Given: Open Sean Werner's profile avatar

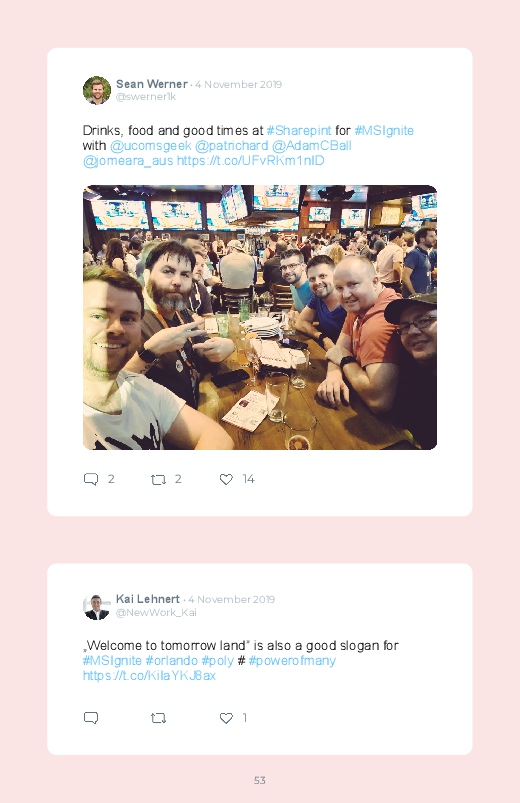Looking at the screenshot, I should (x=97, y=91).
